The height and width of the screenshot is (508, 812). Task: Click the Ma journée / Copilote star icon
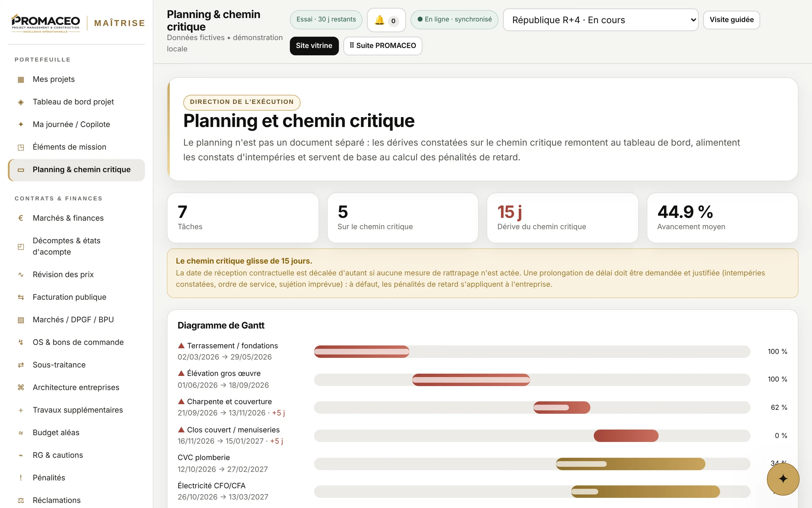(x=21, y=125)
